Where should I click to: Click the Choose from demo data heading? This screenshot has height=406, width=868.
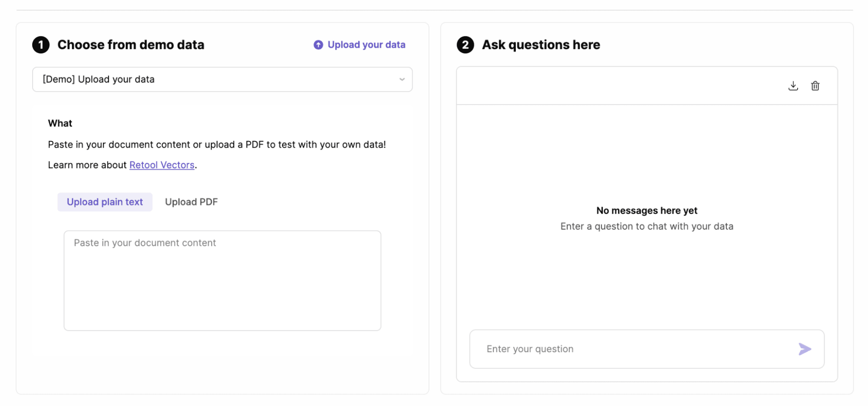[131, 45]
